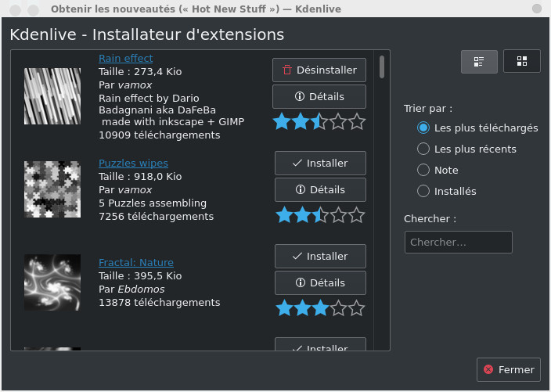
Task: Click the Puzzles wipes preview thumbnail
Action: pyautogui.click(x=52, y=189)
